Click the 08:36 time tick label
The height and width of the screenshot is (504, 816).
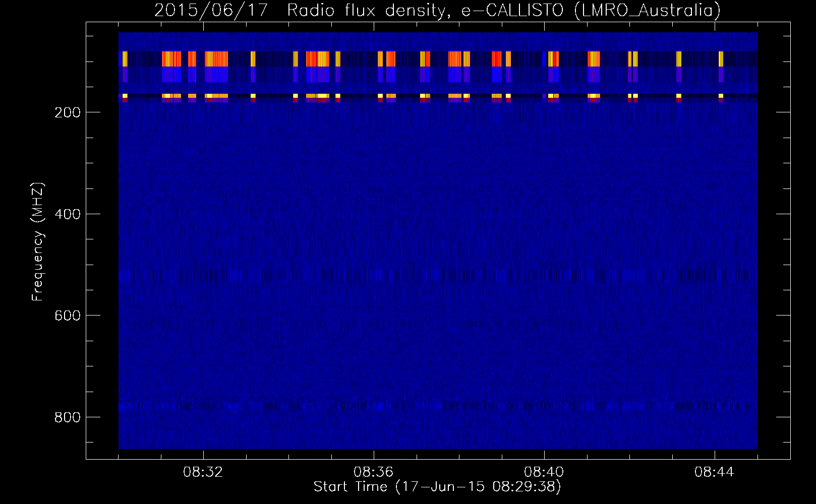pos(374,472)
